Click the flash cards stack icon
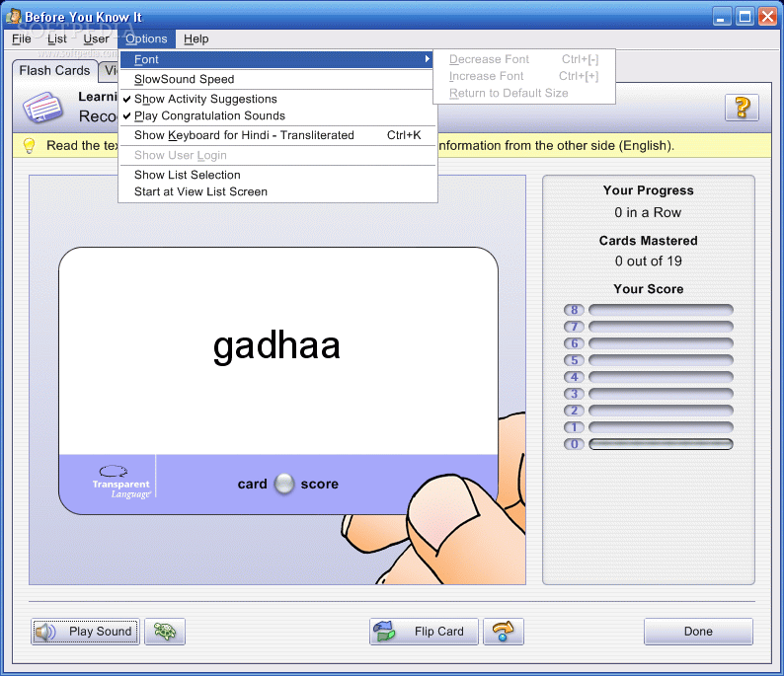 click(x=42, y=107)
